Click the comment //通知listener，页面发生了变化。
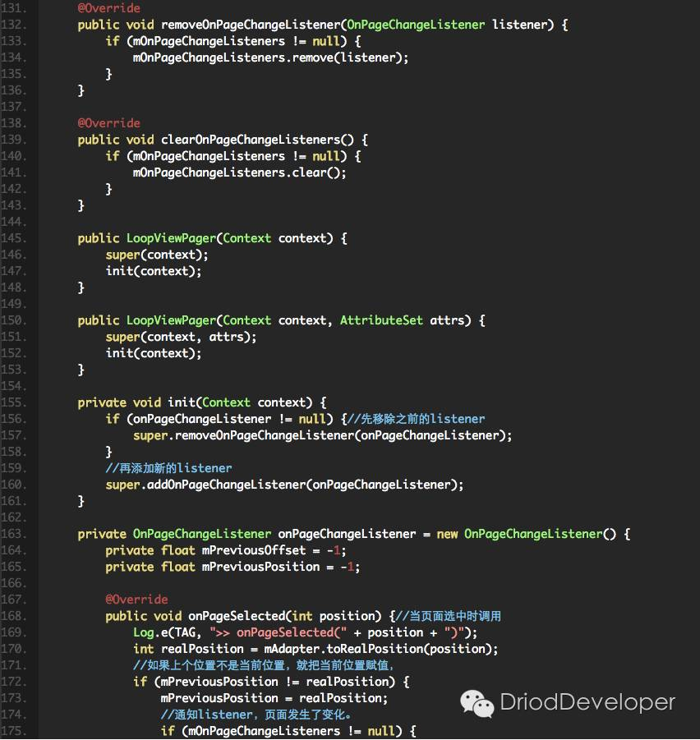This screenshot has width=700, height=740. click(x=256, y=715)
